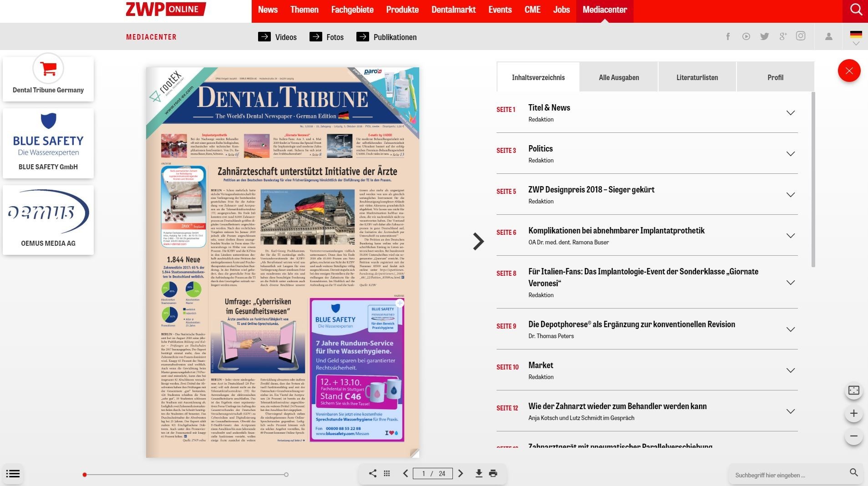Click the page slider's red start handle
Screen dimensions: 868x486
(85, 475)
